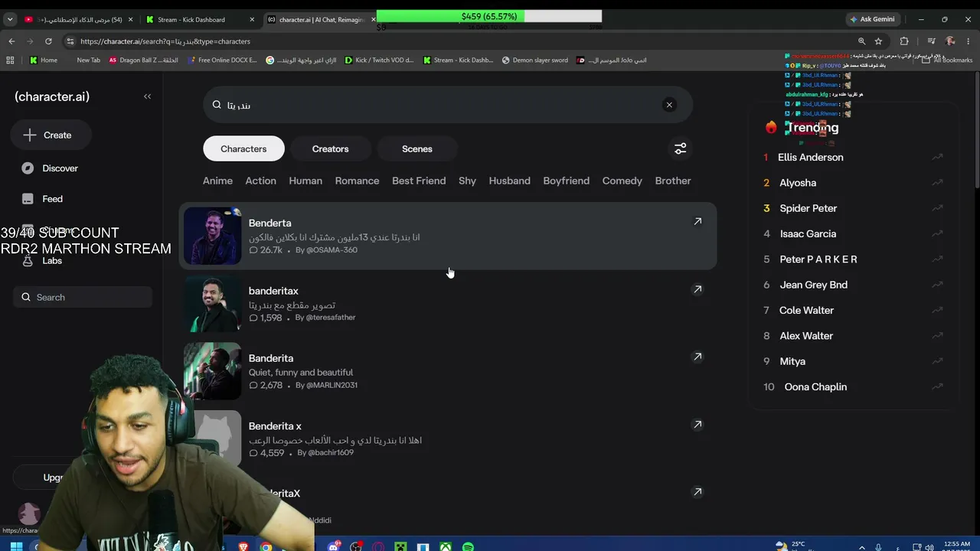Filter results by Human

coord(305,181)
